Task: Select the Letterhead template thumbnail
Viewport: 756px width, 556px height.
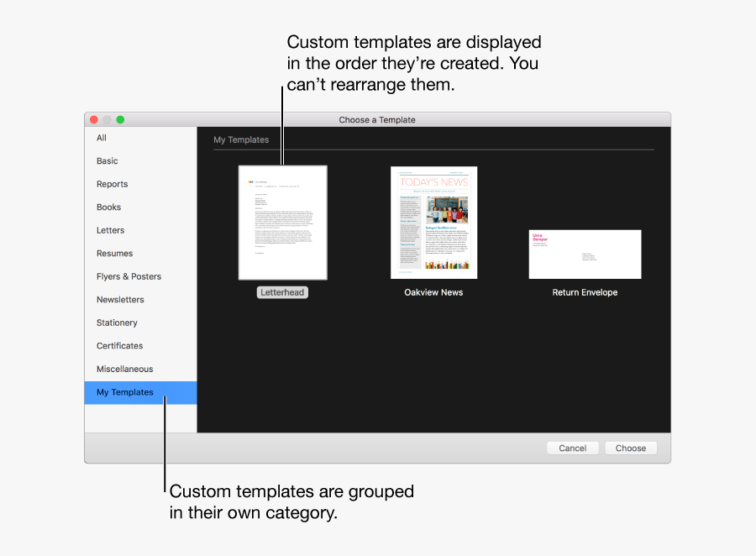Action: pos(283,223)
